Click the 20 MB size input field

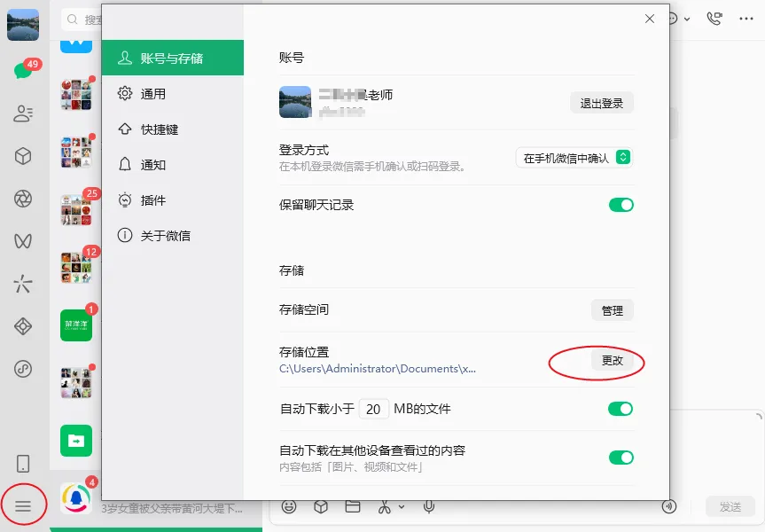(x=374, y=409)
